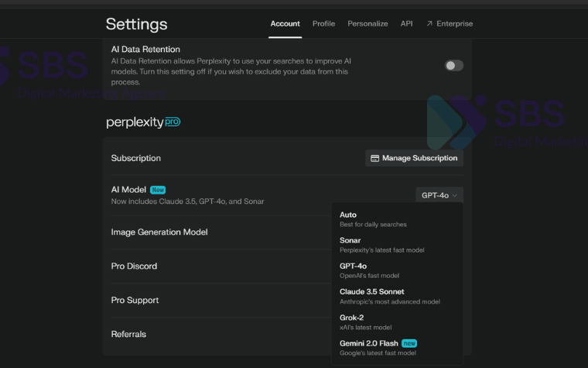Choose the Sonar model option
Viewport: 588px width, 368px height.
click(x=397, y=245)
